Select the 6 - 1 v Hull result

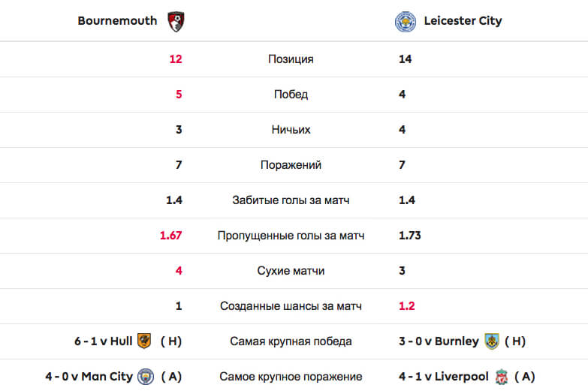(x=103, y=341)
